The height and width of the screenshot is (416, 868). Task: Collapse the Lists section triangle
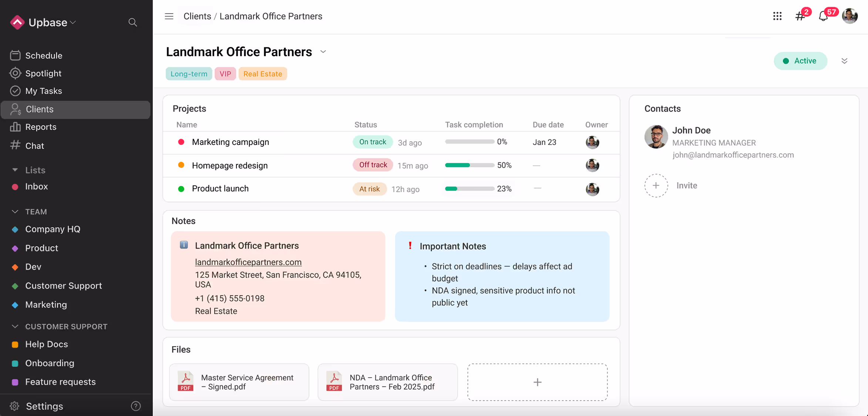[x=15, y=170]
